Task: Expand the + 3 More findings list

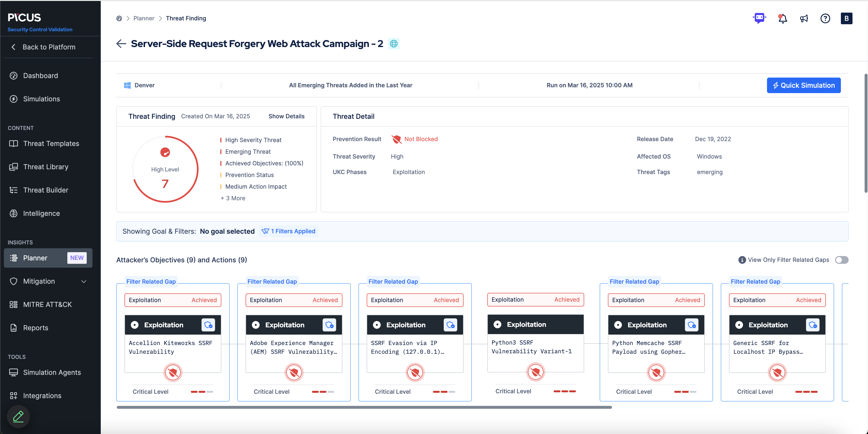Action: (x=233, y=198)
